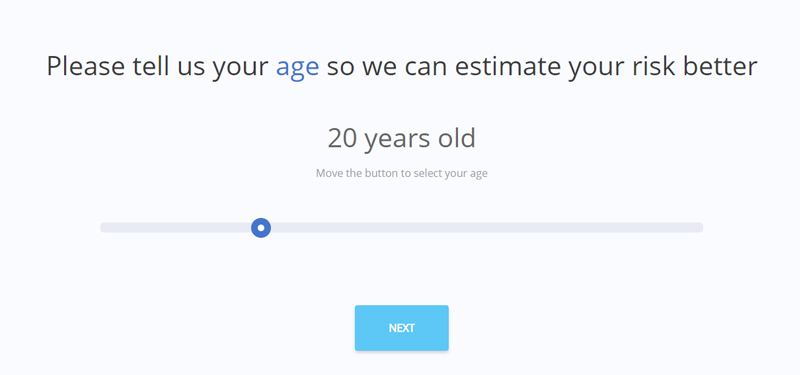Viewport: 800px width, 375px height.
Task: Select the "20 years old" age readout
Action: pyautogui.click(x=402, y=138)
